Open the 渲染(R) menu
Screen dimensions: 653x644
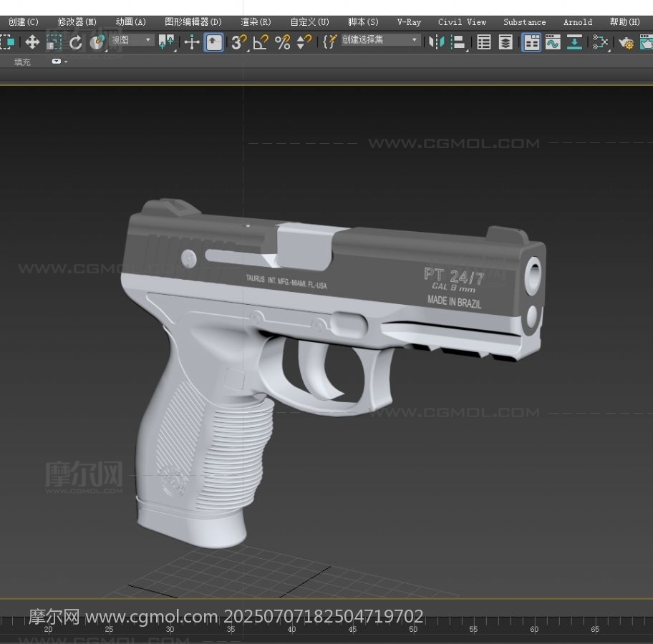256,22
